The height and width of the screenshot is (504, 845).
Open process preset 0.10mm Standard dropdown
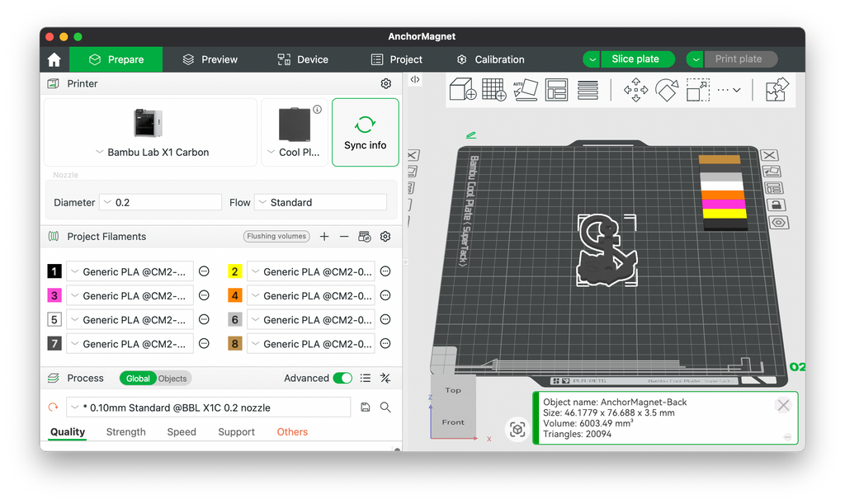click(209, 407)
